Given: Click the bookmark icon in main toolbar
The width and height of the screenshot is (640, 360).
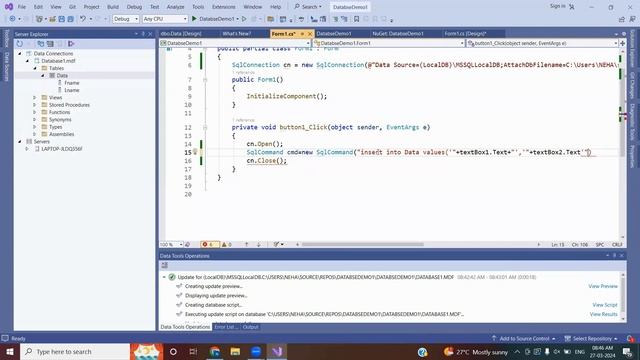Looking at the screenshot, I should coord(356,19).
